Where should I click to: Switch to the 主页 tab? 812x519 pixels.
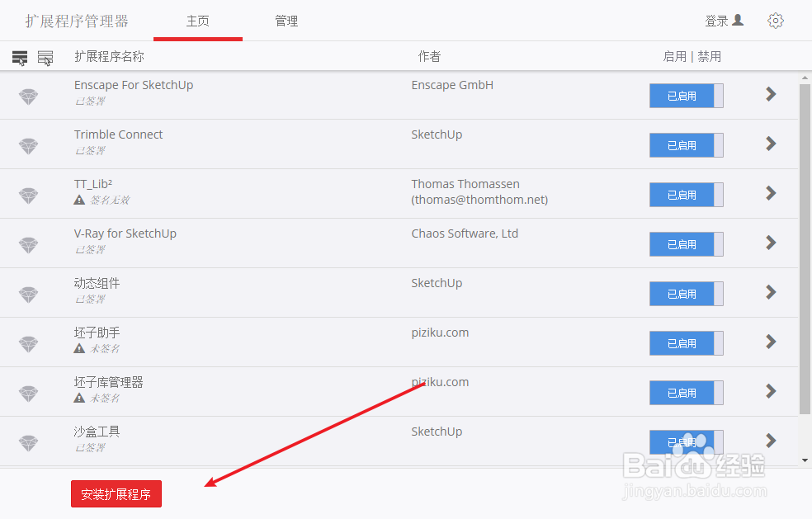point(198,21)
